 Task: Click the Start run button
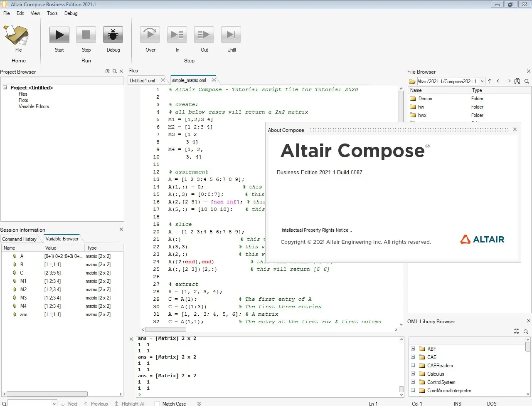[59, 35]
